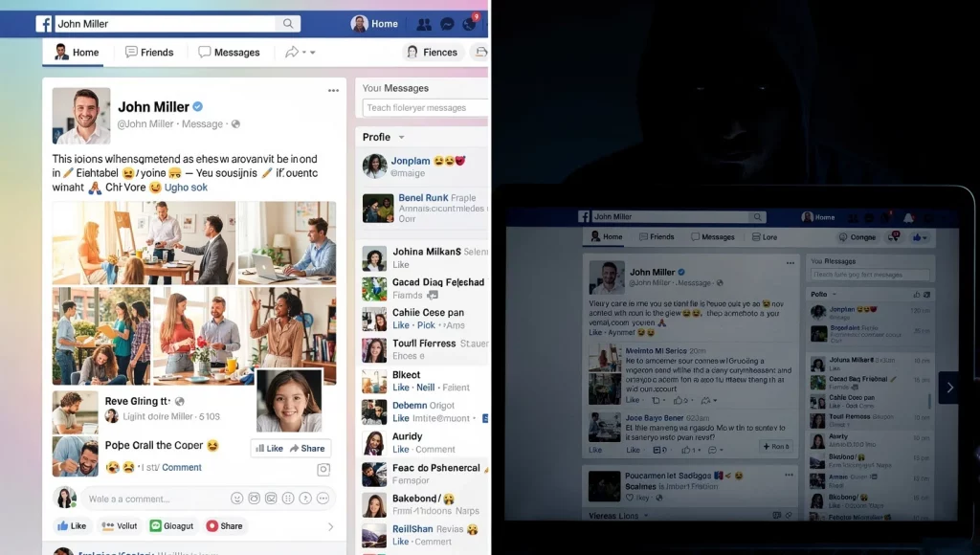This screenshot has height=555, width=980.
Task: Click the blue thumbs-up Like button under comment box
Action: coord(72,526)
